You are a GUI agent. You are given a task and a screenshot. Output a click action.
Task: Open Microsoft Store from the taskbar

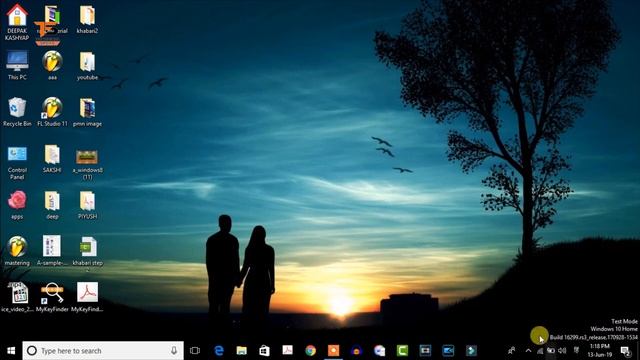(x=264, y=351)
